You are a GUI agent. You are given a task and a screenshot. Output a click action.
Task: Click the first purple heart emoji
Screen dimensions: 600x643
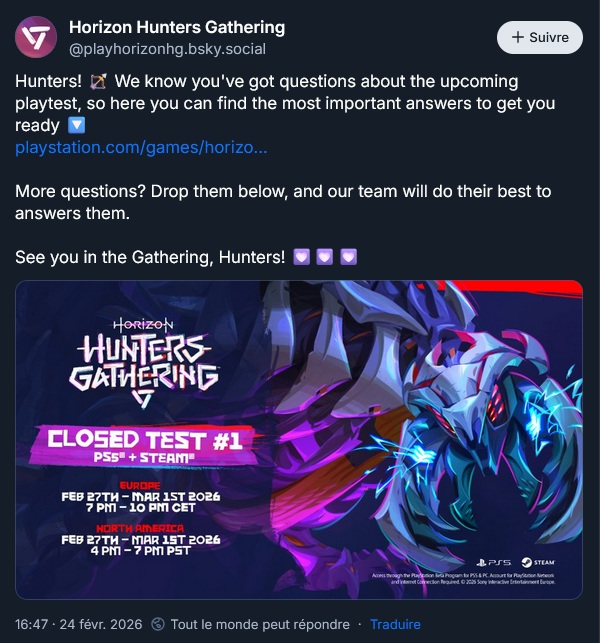[x=301, y=257]
